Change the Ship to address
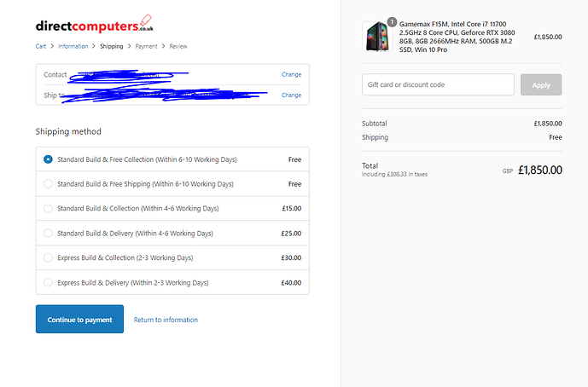 tap(291, 95)
